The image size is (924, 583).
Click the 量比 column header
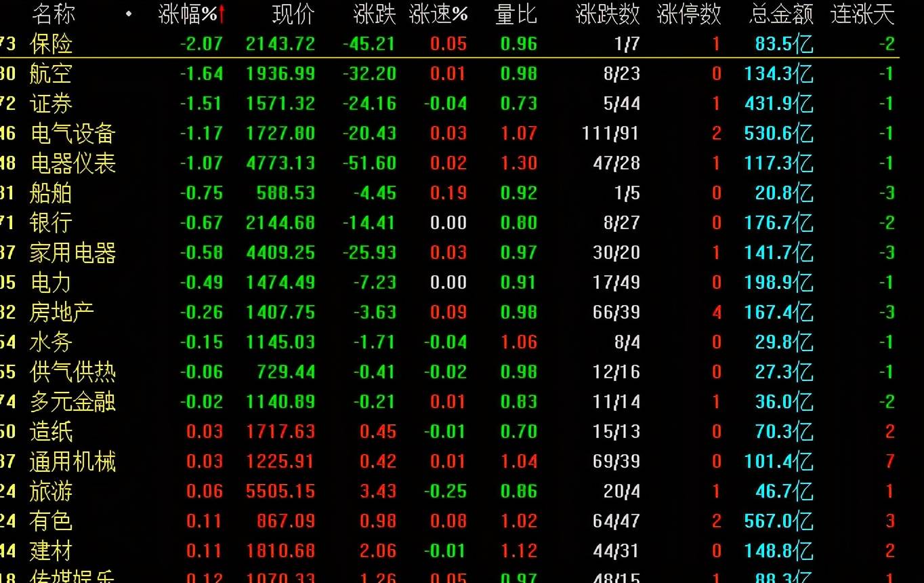pos(516,14)
